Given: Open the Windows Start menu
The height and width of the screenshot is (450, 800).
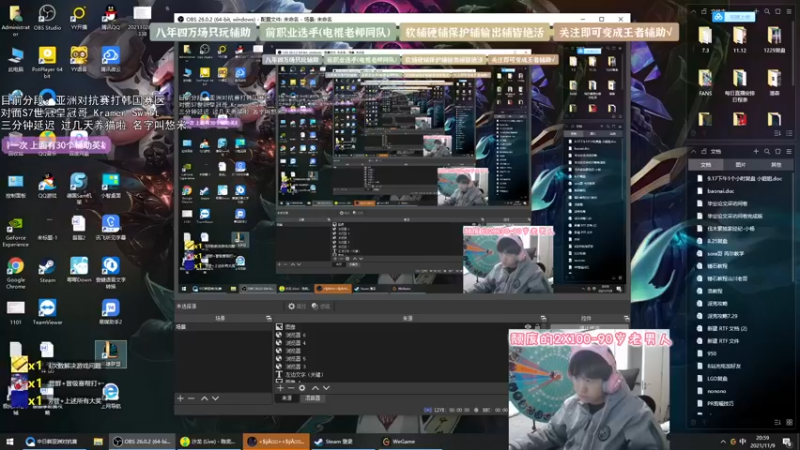Looking at the screenshot, I should [x=9, y=441].
